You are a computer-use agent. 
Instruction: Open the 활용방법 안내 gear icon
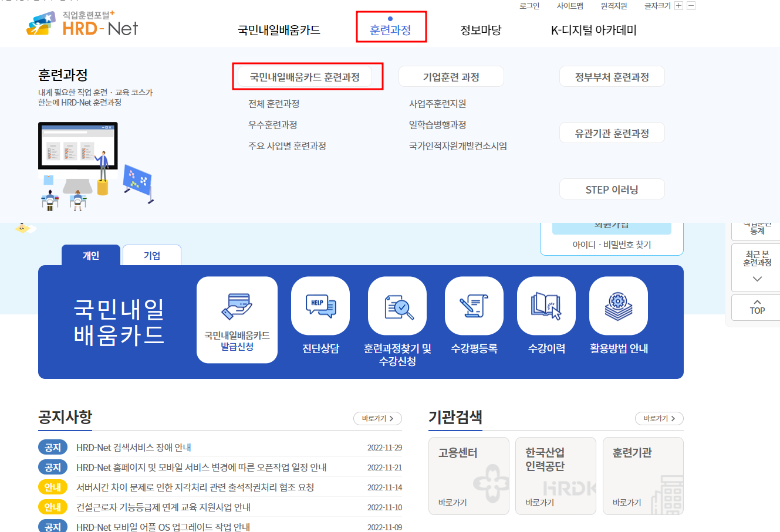pos(619,306)
